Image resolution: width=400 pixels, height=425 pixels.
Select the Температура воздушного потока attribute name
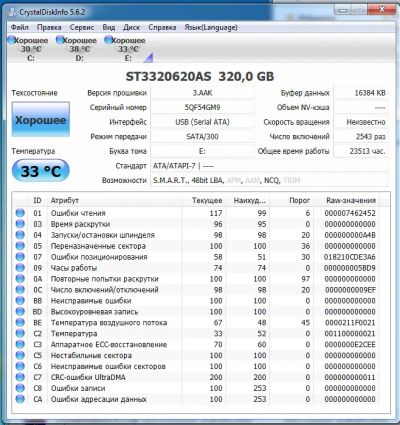[109, 323]
